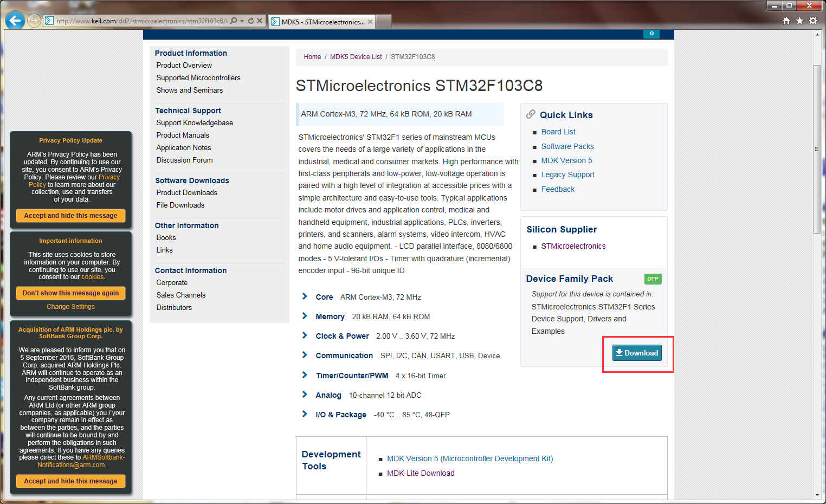Open the Board List quick link
The image size is (826, 504).
(x=558, y=132)
